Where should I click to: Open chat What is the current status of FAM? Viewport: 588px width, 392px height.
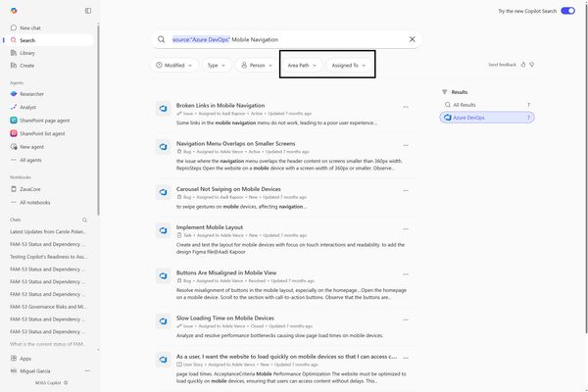tap(48, 344)
